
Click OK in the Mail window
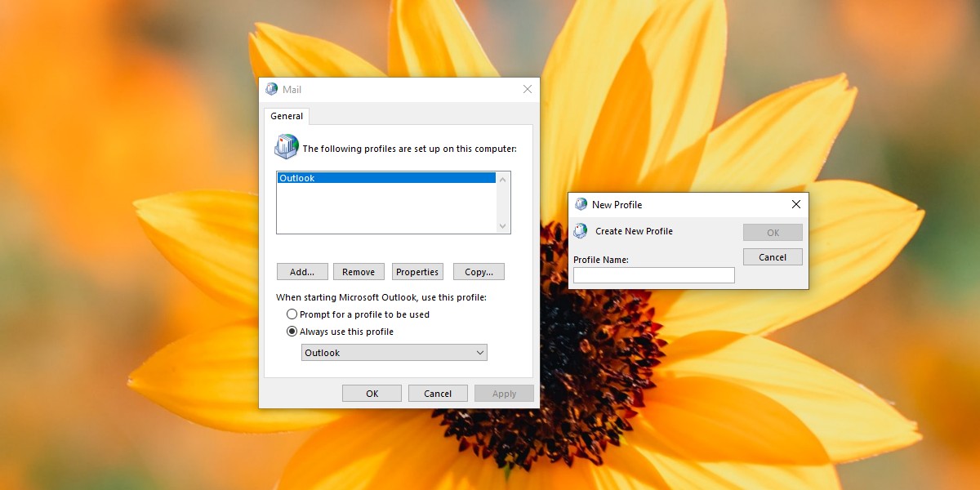(372, 394)
